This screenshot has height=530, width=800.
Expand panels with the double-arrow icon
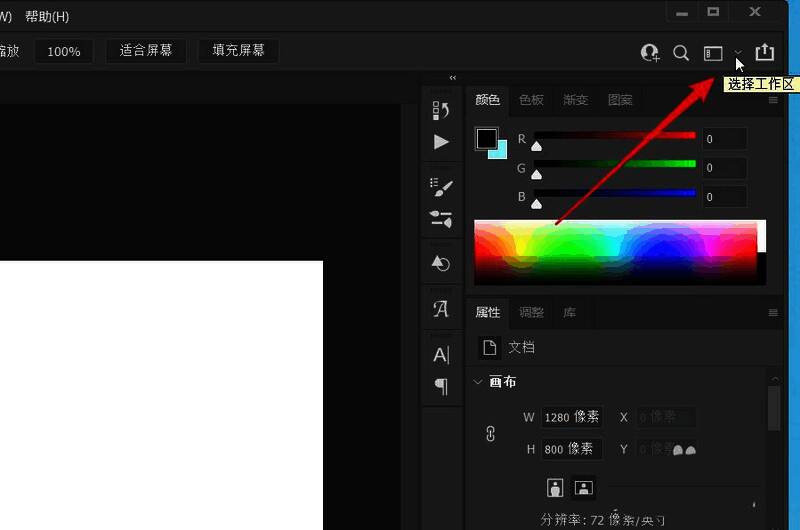coord(453,78)
